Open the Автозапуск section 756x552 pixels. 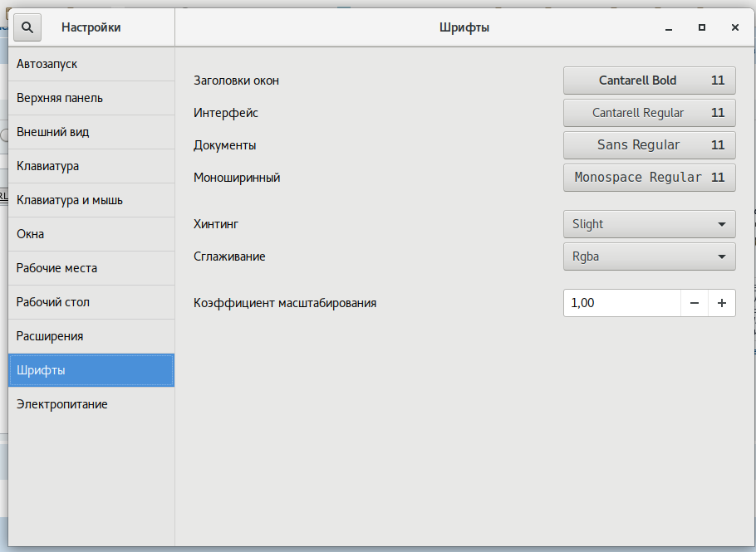click(x=91, y=64)
